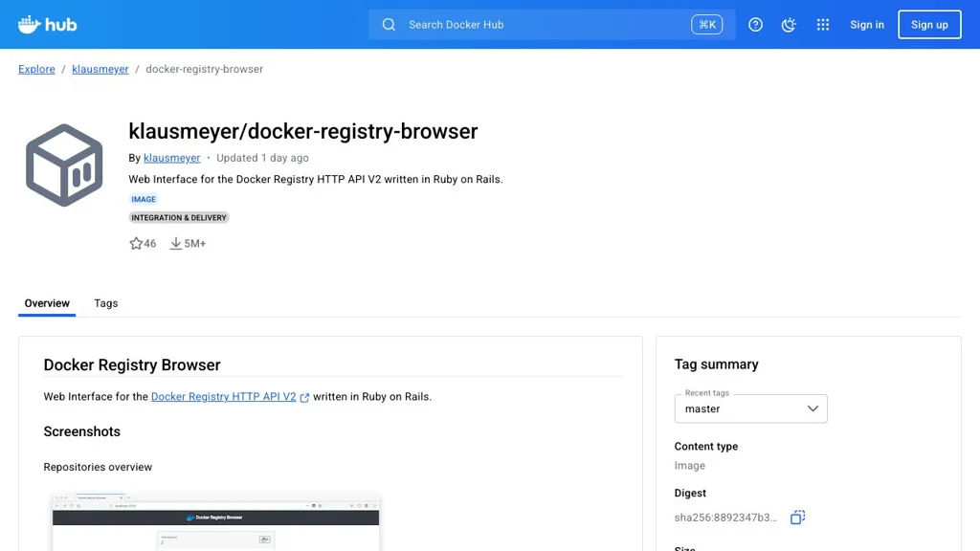Click the downloads count icon

pyautogui.click(x=176, y=244)
